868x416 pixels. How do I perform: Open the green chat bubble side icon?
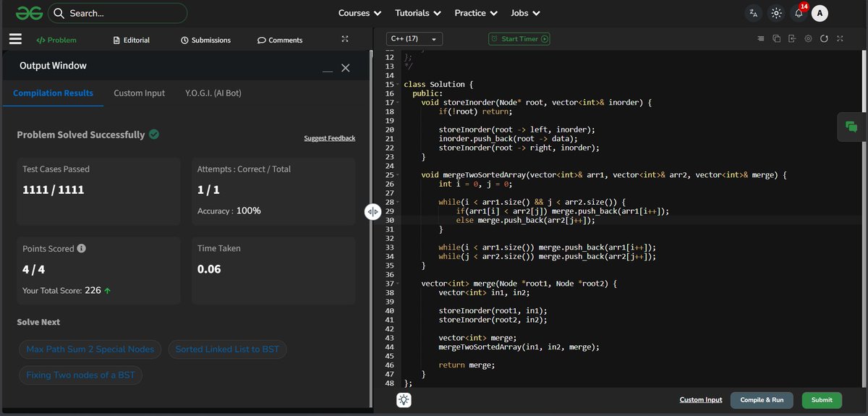[x=851, y=127]
